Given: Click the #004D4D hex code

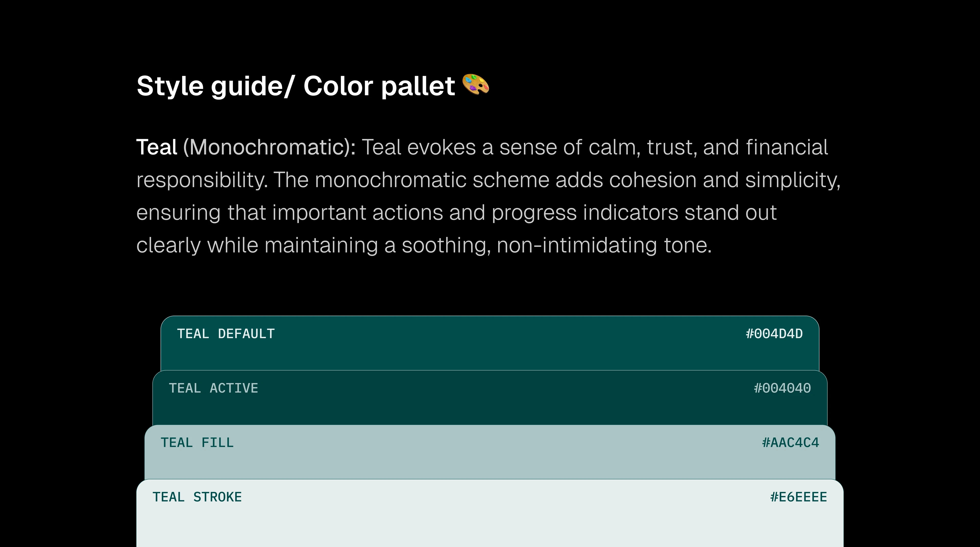Looking at the screenshot, I should (774, 334).
